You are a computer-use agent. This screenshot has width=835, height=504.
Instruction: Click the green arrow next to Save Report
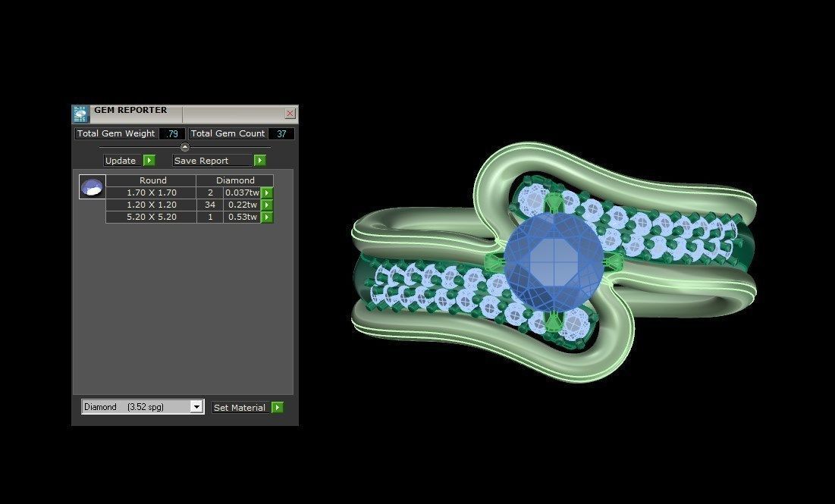[260, 160]
